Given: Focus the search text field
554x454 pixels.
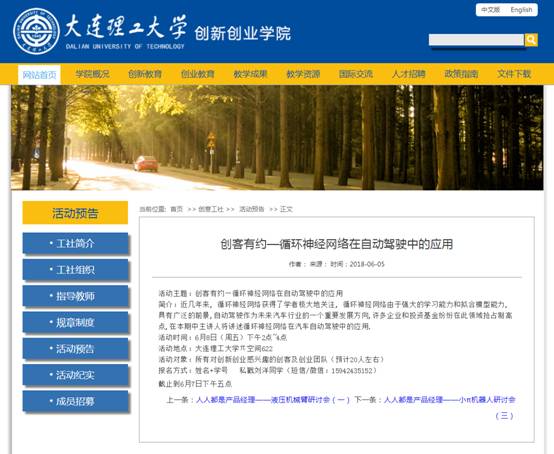Looking at the screenshot, I should (x=476, y=40).
